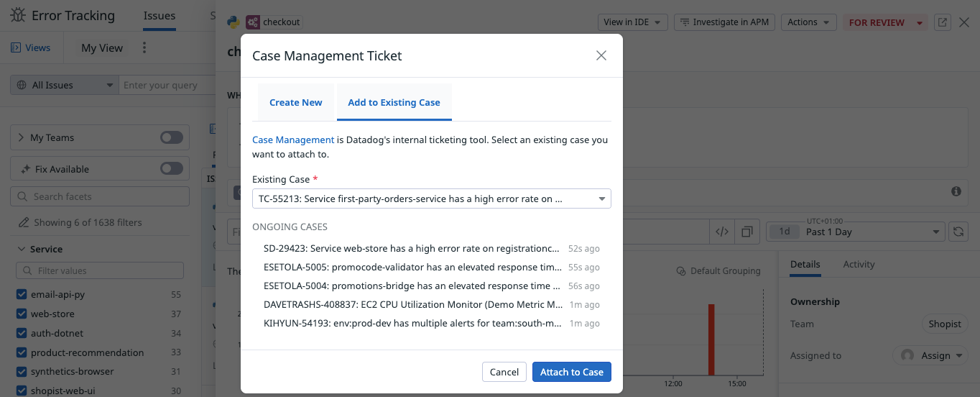Close the Case Management Ticket dialog
Viewport: 980px width, 397px height.
(601, 55)
